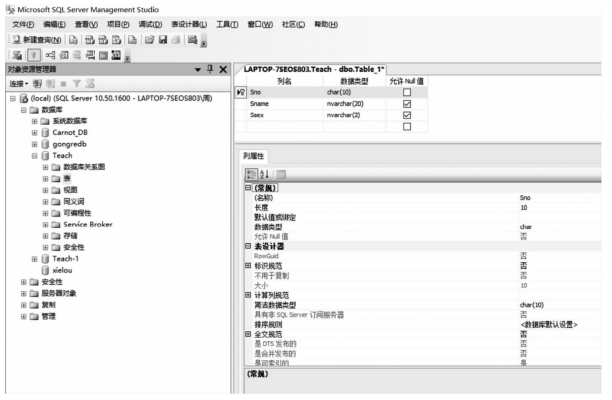Toggle Allow Nulls checkbox for Sno column
The image size is (612, 400).
(407, 92)
